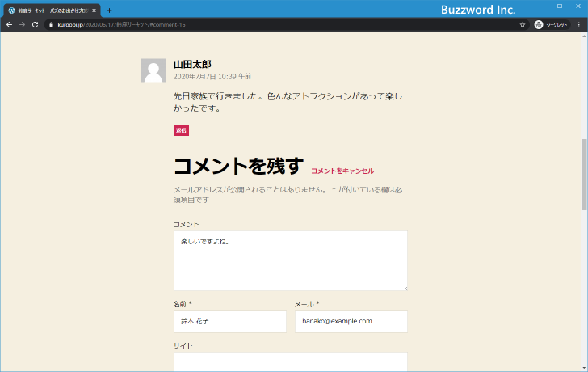
Task: Select the WordPress blog tab
Action: coord(52,11)
